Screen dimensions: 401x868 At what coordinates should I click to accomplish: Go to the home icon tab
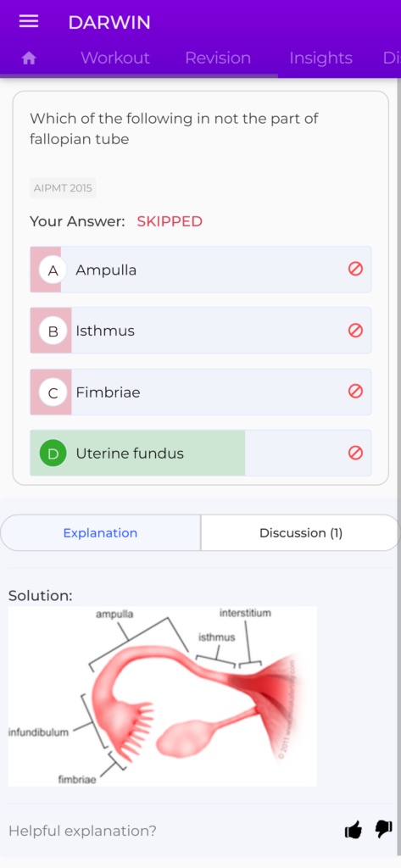(x=29, y=58)
